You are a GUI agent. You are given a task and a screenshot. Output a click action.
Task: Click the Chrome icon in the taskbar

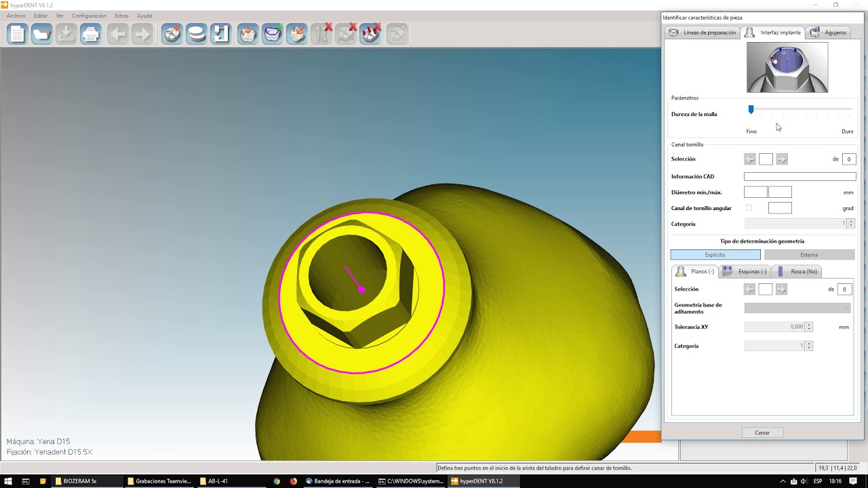(277, 481)
